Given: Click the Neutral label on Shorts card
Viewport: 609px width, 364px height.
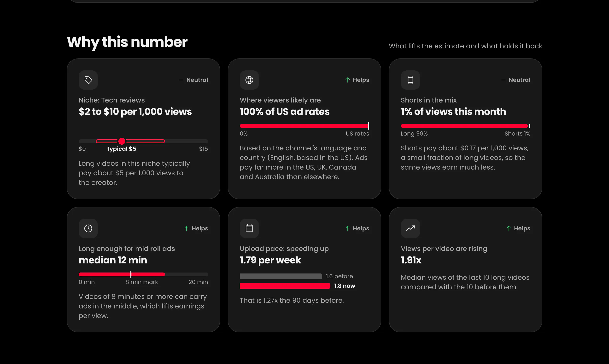Looking at the screenshot, I should point(519,80).
